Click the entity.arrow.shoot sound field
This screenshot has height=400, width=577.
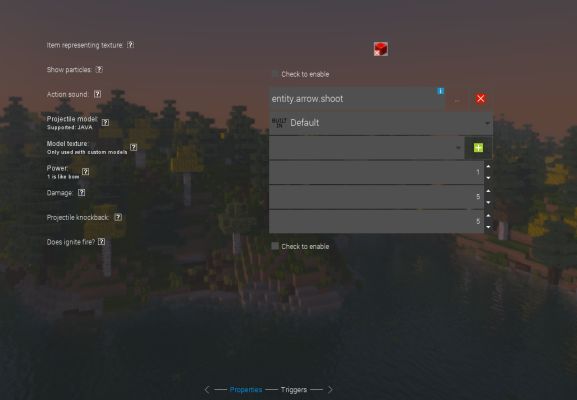pos(357,99)
